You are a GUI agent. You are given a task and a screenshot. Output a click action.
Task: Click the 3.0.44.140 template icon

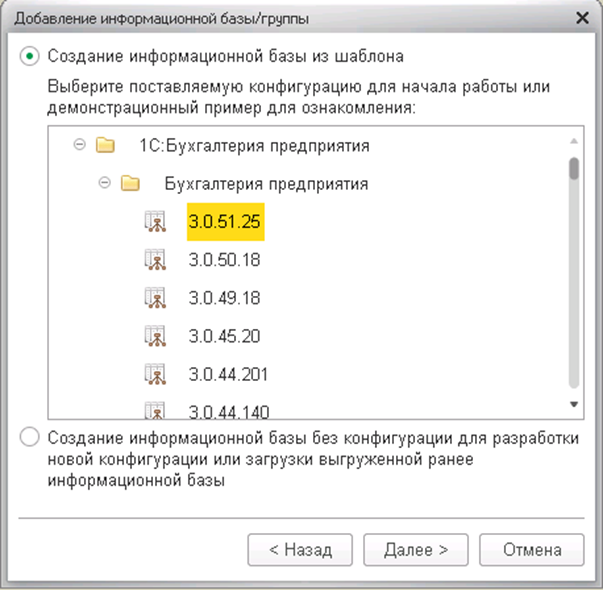pos(155,410)
